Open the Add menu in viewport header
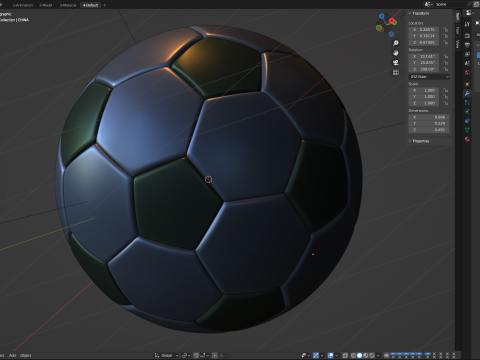The width and height of the screenshot is (480, 360). [12, 355]
